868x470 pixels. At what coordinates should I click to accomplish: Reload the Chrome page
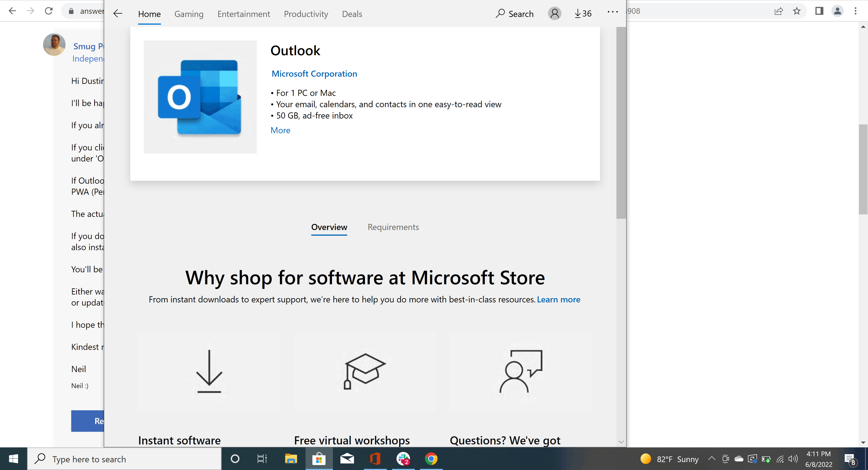(x=49, y=11)
